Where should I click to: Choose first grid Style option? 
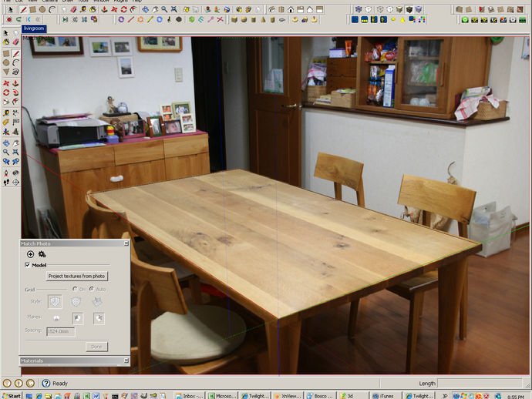55,301
